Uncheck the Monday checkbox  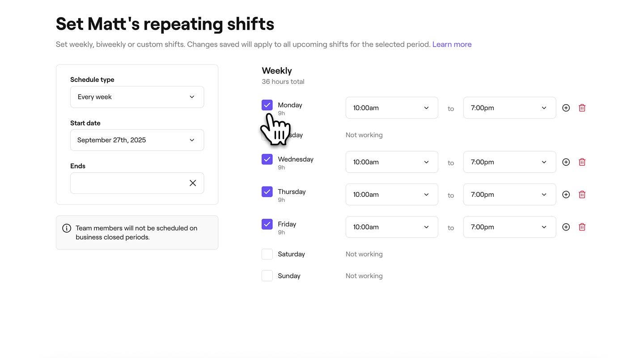[267, 105]
